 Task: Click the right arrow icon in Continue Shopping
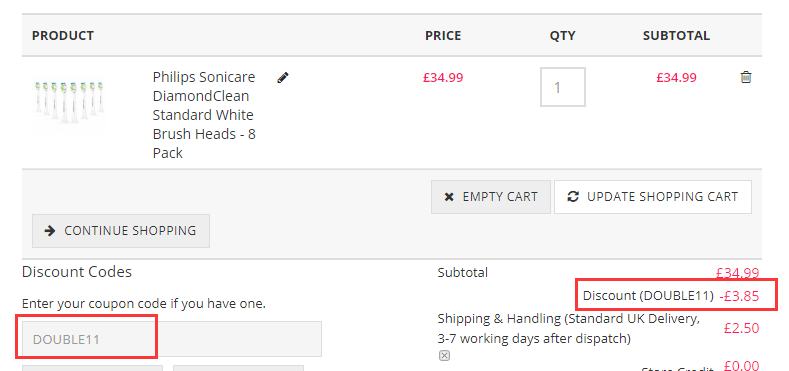pyautogui.click(x=50, y=231)
